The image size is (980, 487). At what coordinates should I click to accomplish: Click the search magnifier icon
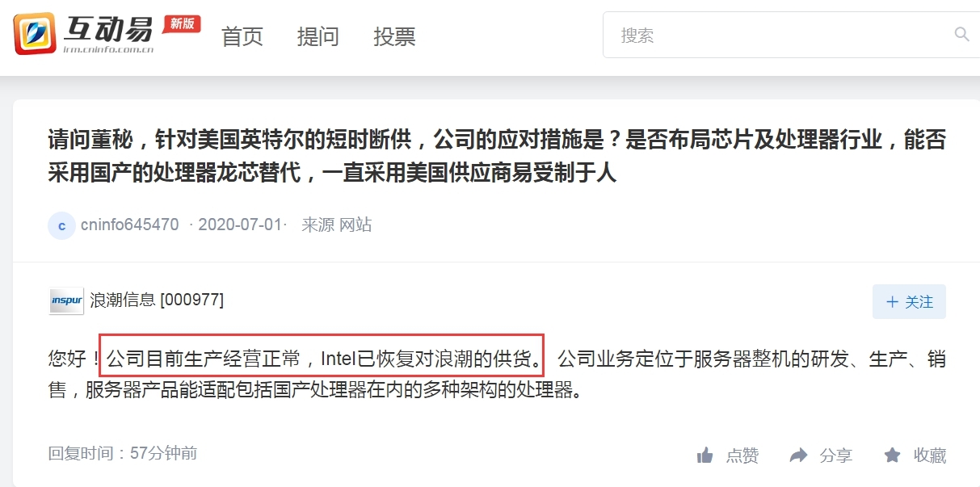click(x=961, y=34)
